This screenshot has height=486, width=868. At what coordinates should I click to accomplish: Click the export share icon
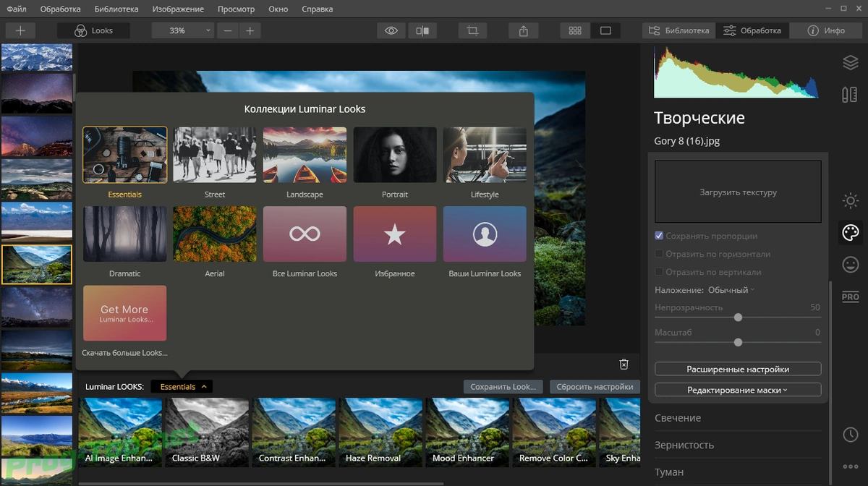click(523, 31)
